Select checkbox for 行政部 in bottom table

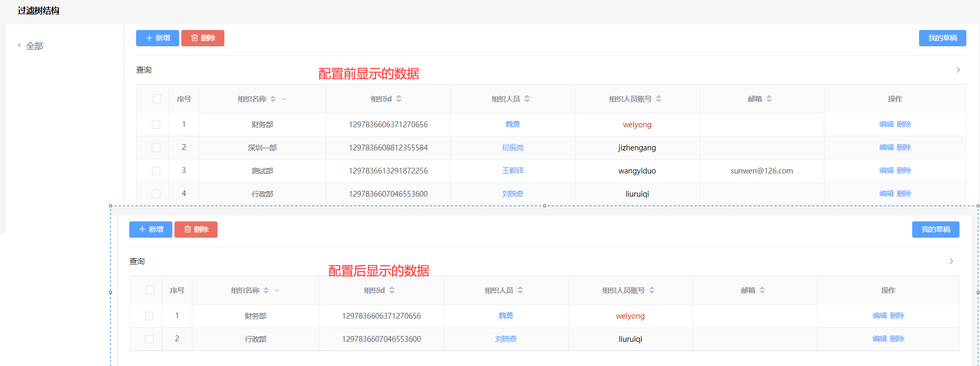pos(149,339)
